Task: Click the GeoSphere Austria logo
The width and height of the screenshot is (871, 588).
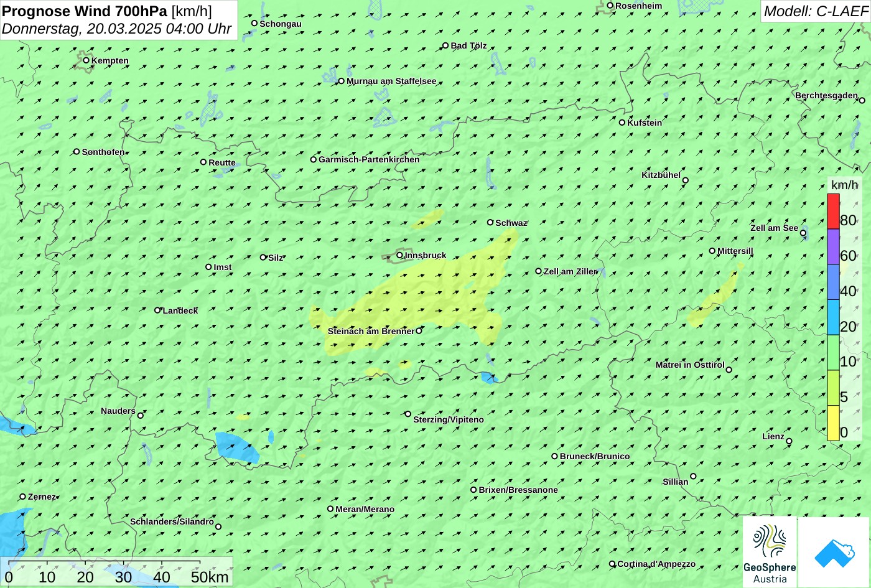Action: point(770,552)
